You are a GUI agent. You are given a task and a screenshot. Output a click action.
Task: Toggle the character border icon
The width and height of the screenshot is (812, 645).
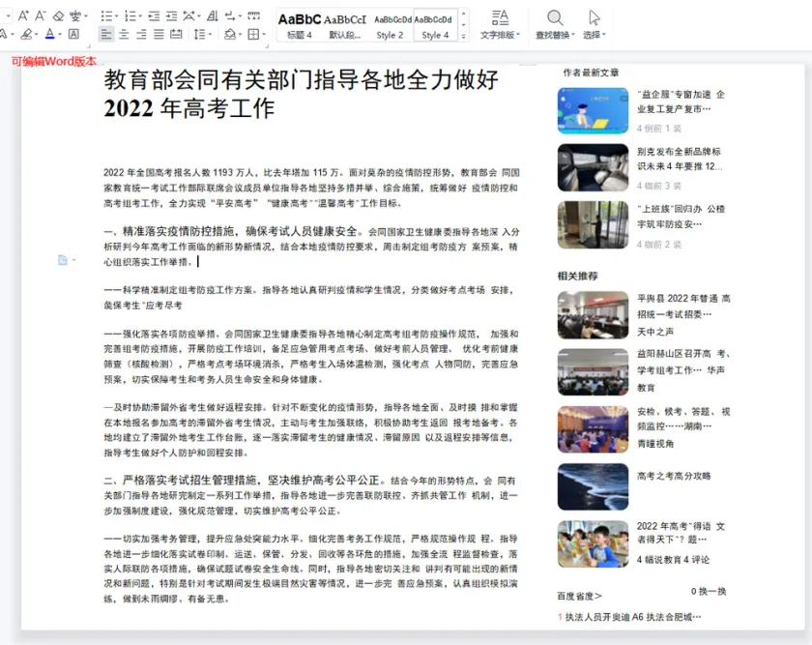pos(73,33)
